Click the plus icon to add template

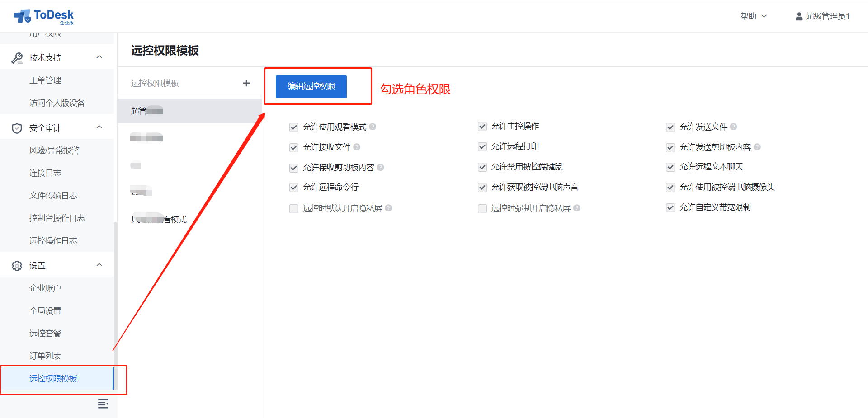pos(246,83)
